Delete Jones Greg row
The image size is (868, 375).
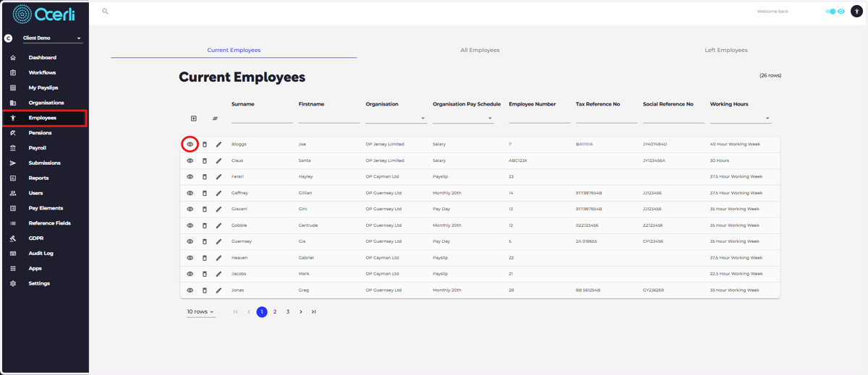205,290
